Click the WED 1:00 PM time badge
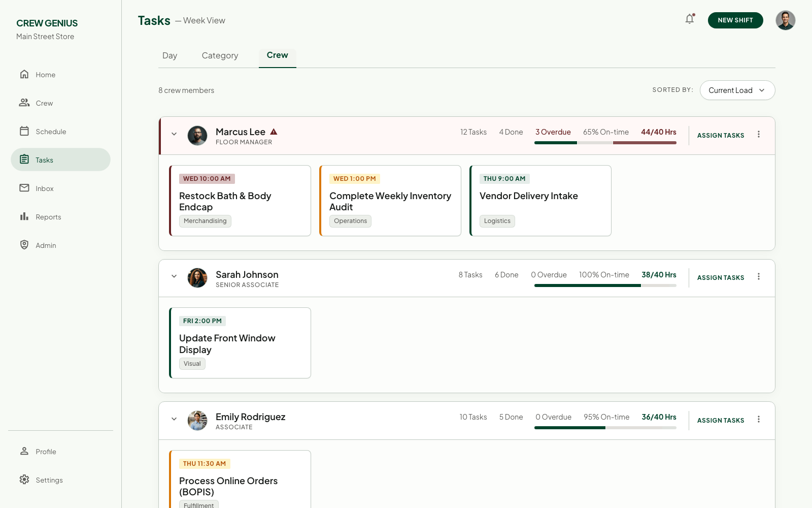 pos(355,179)
